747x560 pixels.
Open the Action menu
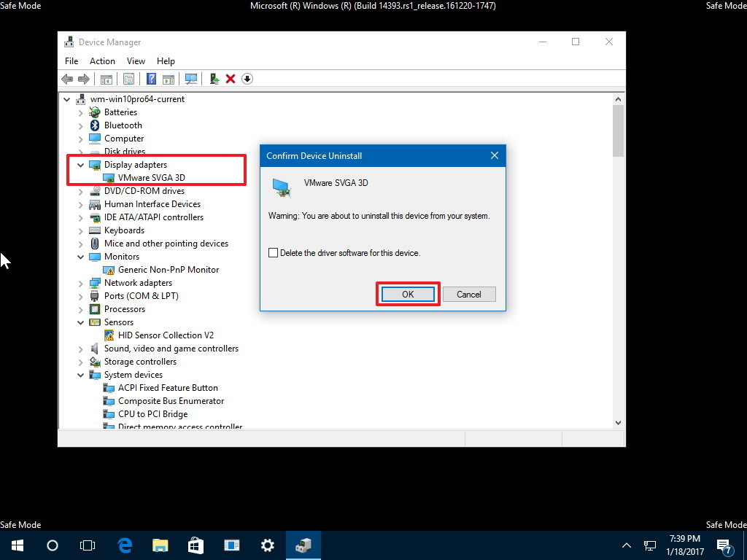pos(102,61)
